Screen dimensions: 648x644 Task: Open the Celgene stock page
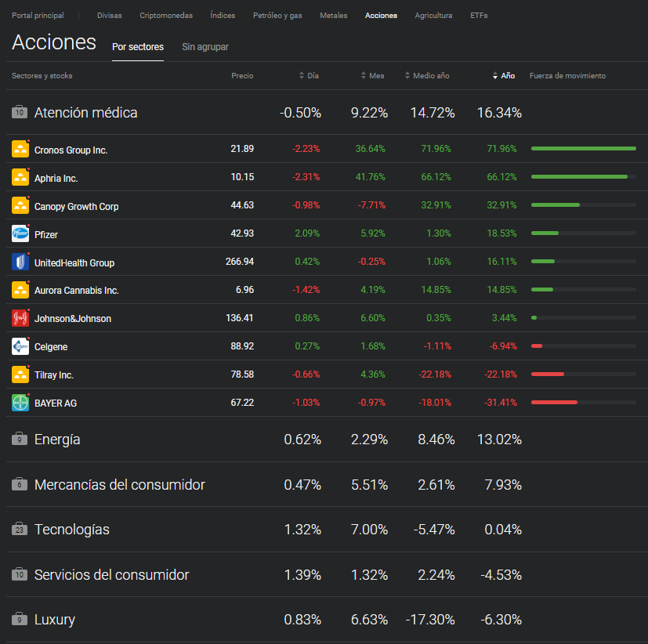click(51, 346)
